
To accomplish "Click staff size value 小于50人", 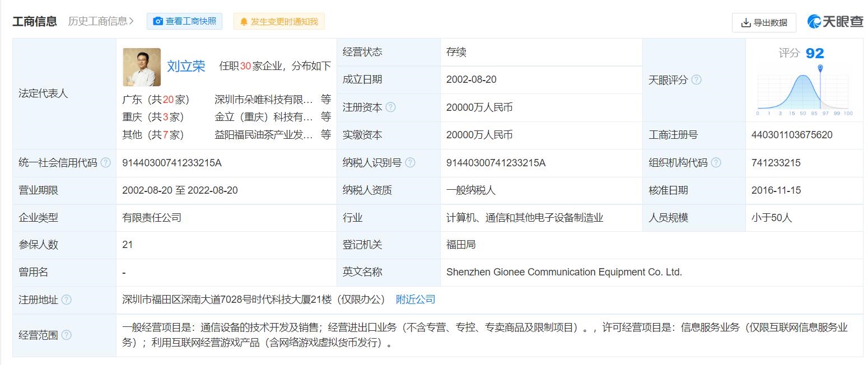I will (x=772, y=218).
